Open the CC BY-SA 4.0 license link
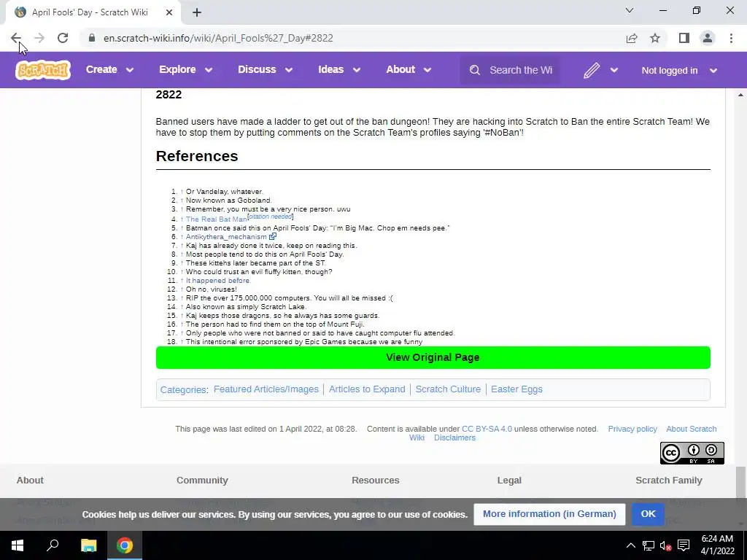 point(487,429)
